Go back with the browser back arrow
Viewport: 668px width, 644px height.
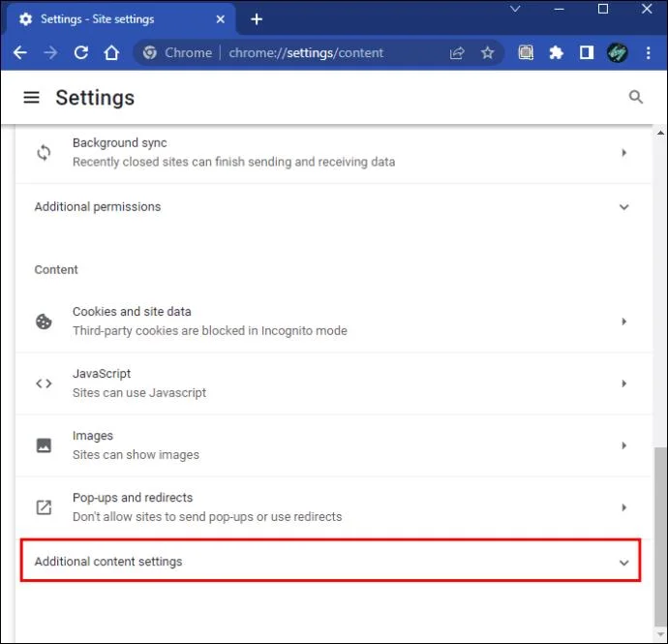click(x=20, y=53)
